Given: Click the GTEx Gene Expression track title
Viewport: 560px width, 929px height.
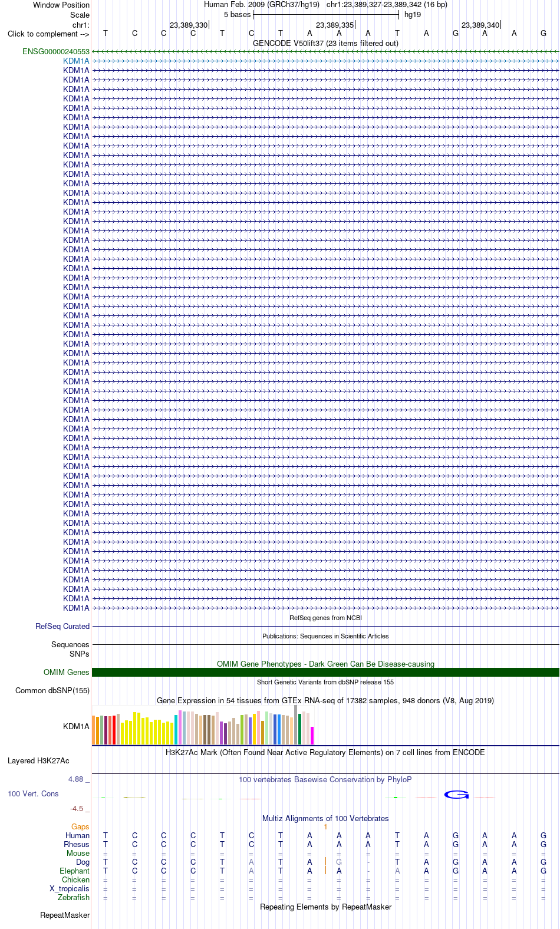Looking at the screenshot, I should [325, 700].
